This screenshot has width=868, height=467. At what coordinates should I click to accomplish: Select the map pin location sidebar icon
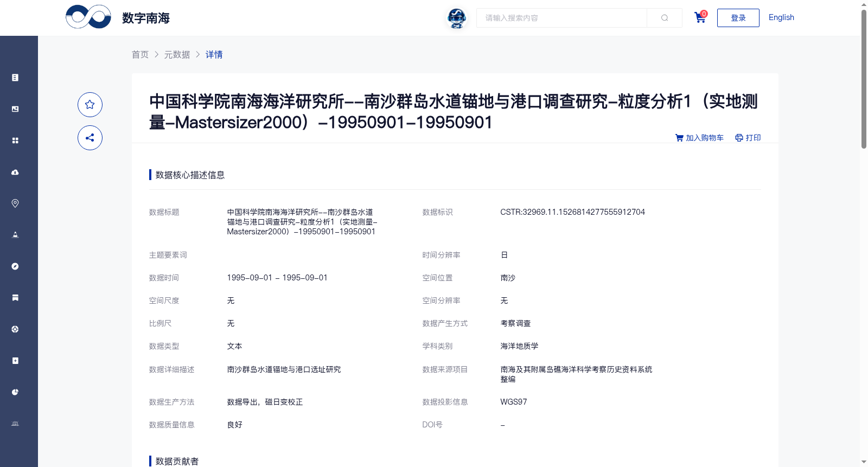(x=15, y=203)
